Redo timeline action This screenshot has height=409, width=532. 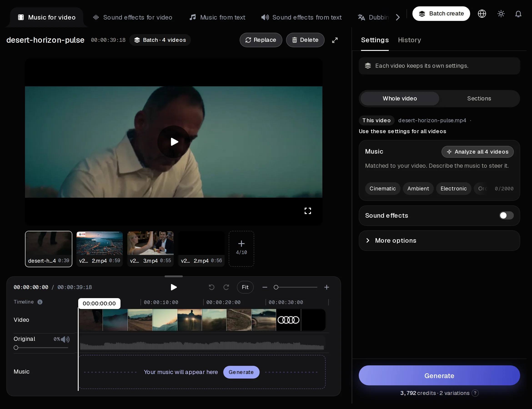226,287
